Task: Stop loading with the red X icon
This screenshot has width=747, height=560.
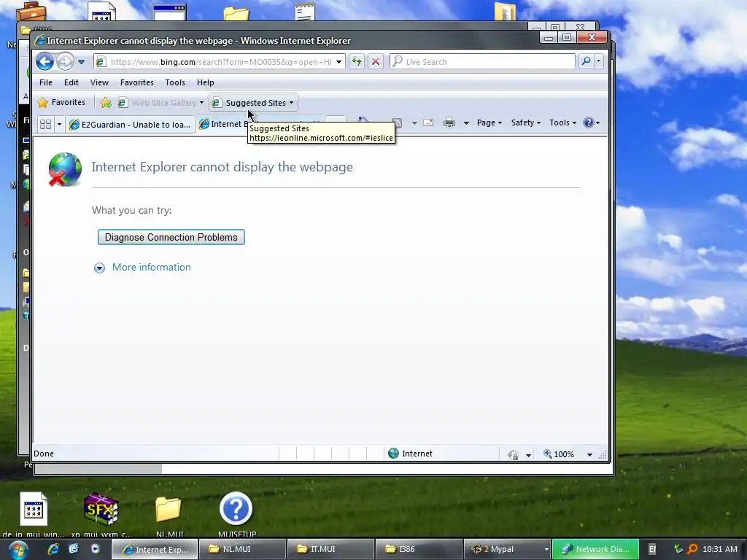Action: pos(376,61)
